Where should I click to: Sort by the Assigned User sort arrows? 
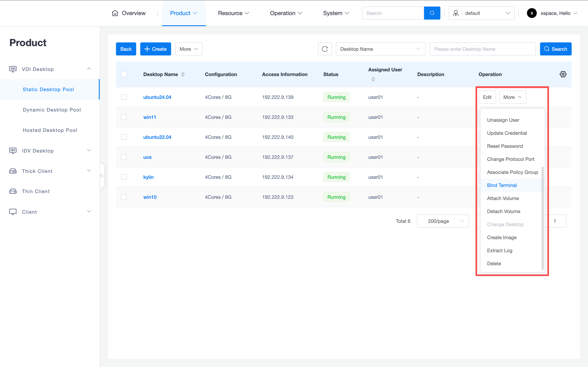pyautogui.click(x=373, y=79)
